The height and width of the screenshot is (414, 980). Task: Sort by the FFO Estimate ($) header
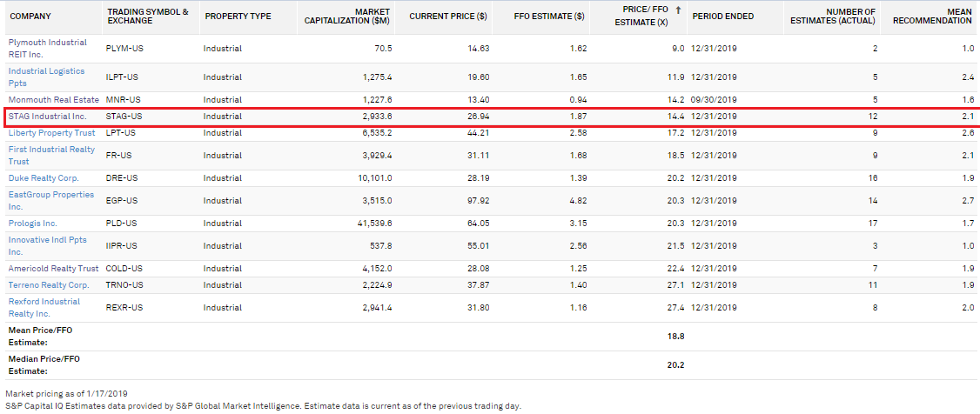548,17
